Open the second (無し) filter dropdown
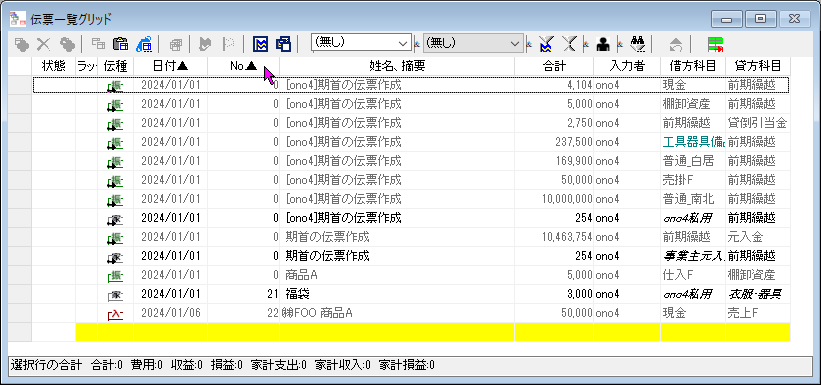This screenshot has height=385, width=821. (x=473, y=43)
